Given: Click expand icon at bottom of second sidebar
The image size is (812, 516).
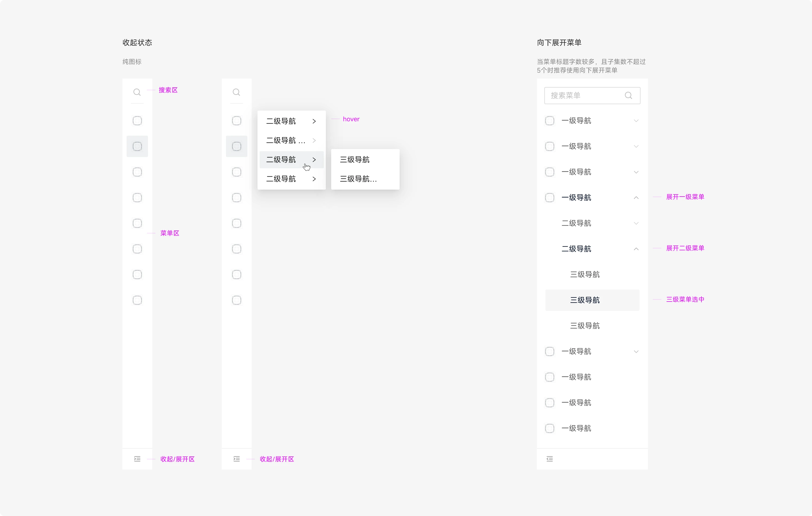Looking at the screenshot, I should coord(236,459).
